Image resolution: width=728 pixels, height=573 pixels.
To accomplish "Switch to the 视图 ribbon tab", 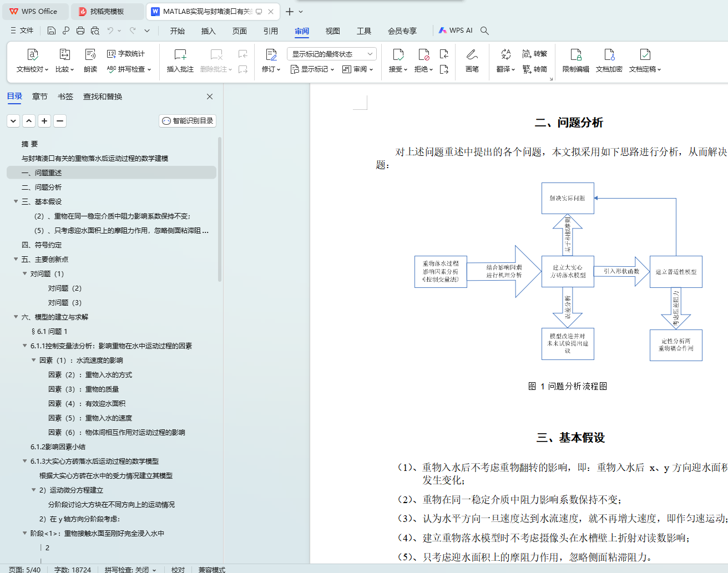I will 333,31.
